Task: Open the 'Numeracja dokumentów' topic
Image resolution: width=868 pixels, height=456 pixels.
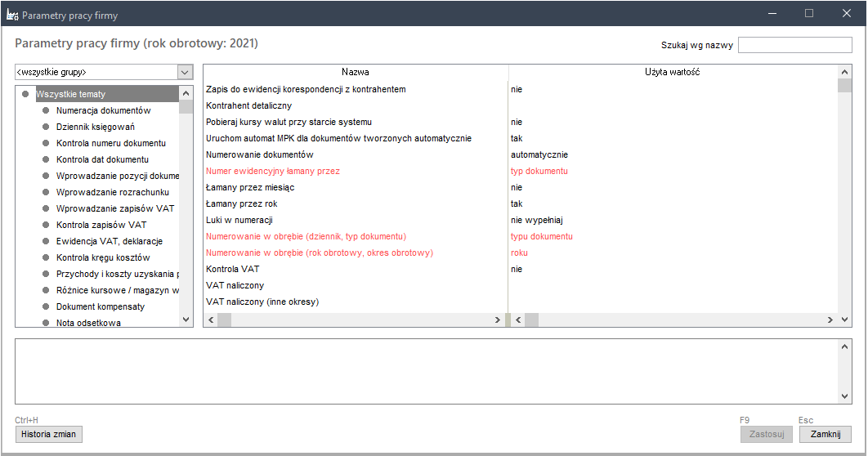Action: click(103, 110)
